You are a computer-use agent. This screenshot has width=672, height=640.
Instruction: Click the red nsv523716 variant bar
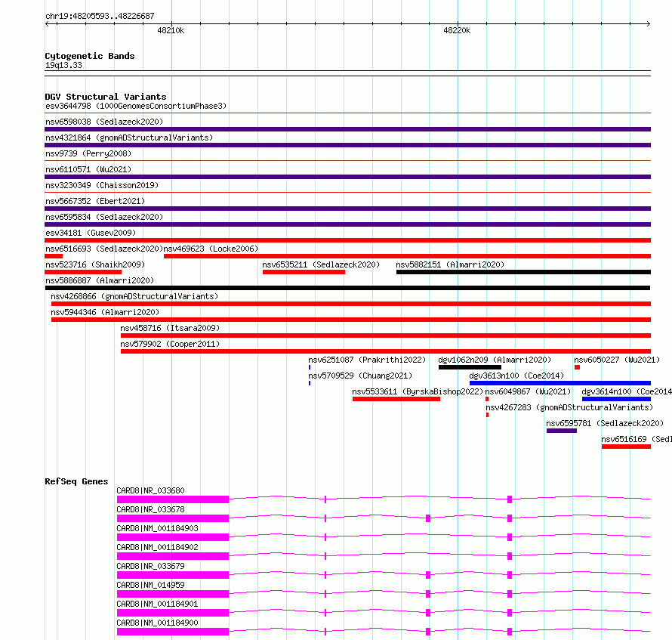tap(83, 272)
